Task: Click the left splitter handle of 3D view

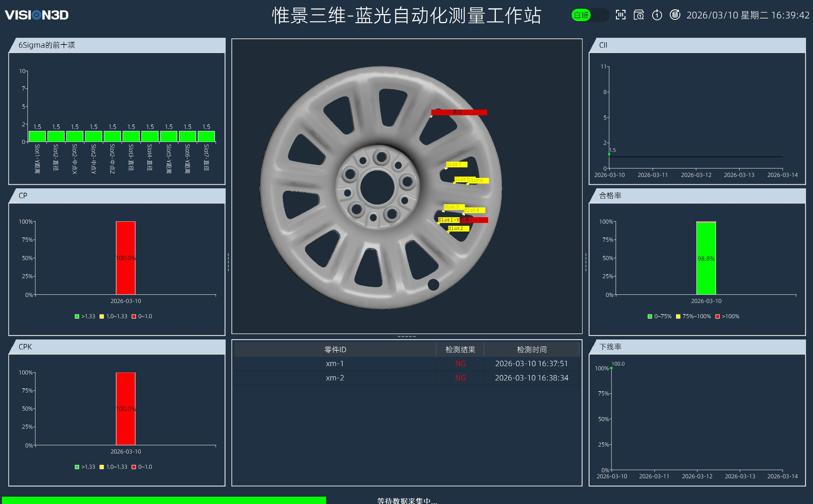Action: [x=228, y=262]
